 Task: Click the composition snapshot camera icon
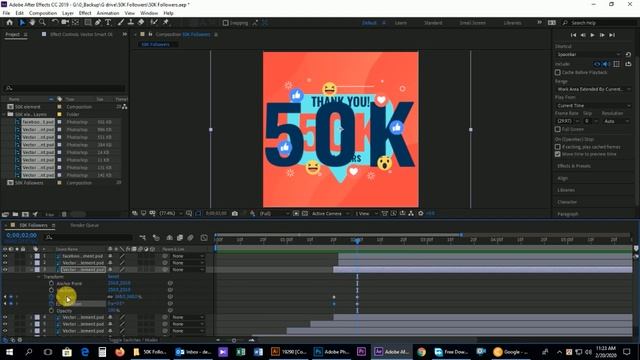pyautogui.click(x=235, y=213)
